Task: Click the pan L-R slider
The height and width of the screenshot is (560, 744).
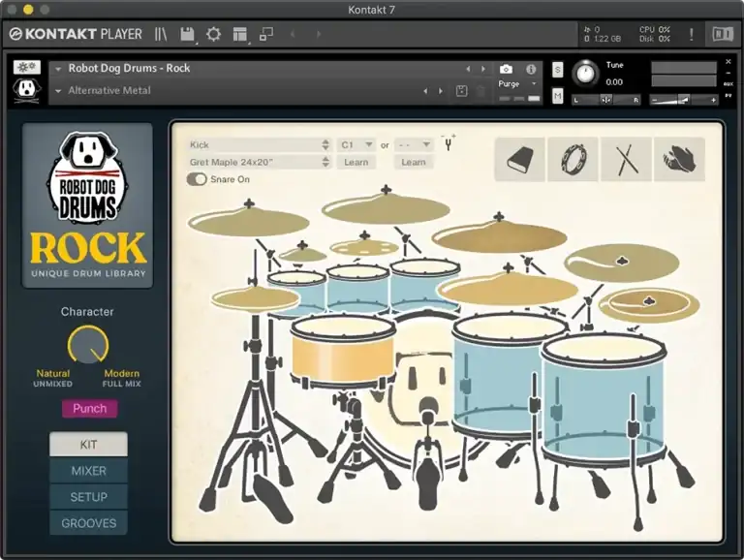Action: [x=606, y=100]
